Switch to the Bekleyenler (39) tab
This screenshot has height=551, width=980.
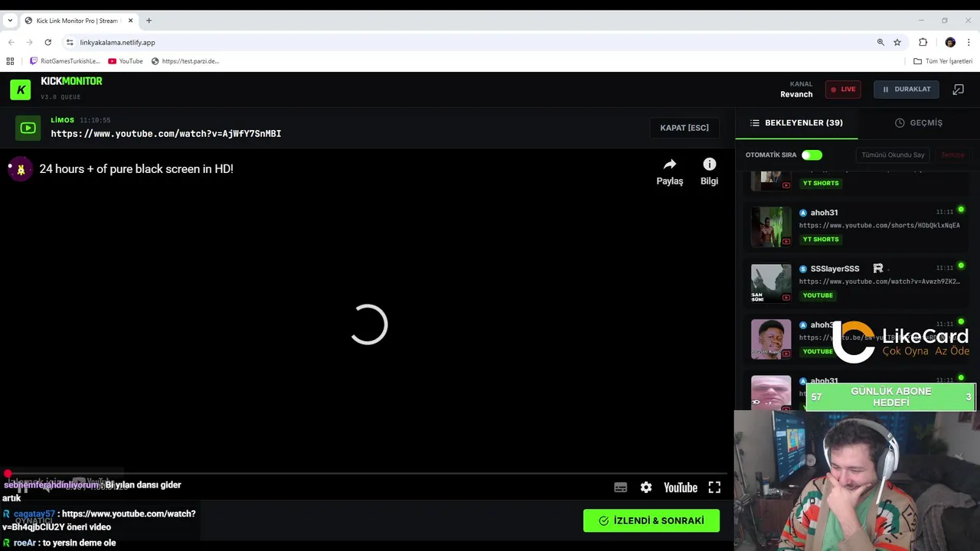(x=796, y=122)
